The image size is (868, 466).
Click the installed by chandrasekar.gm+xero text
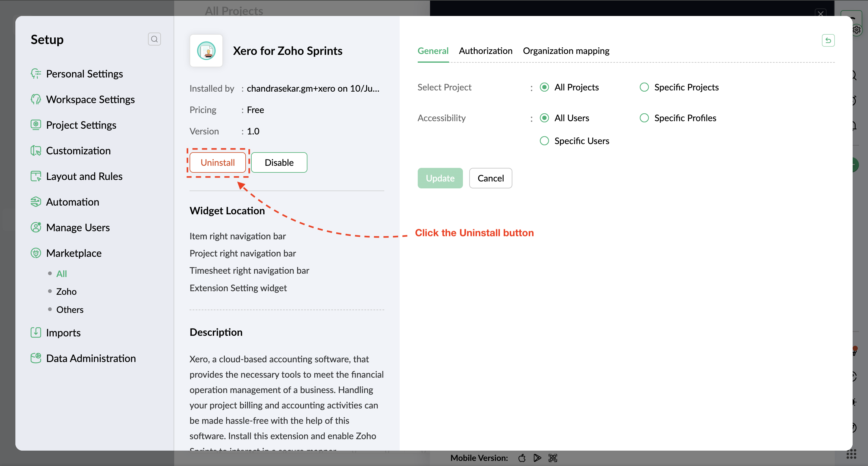[x=313, y=88]
